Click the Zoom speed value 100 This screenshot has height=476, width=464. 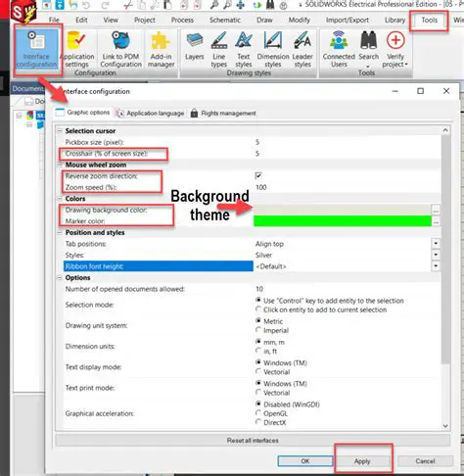[261, 187]
